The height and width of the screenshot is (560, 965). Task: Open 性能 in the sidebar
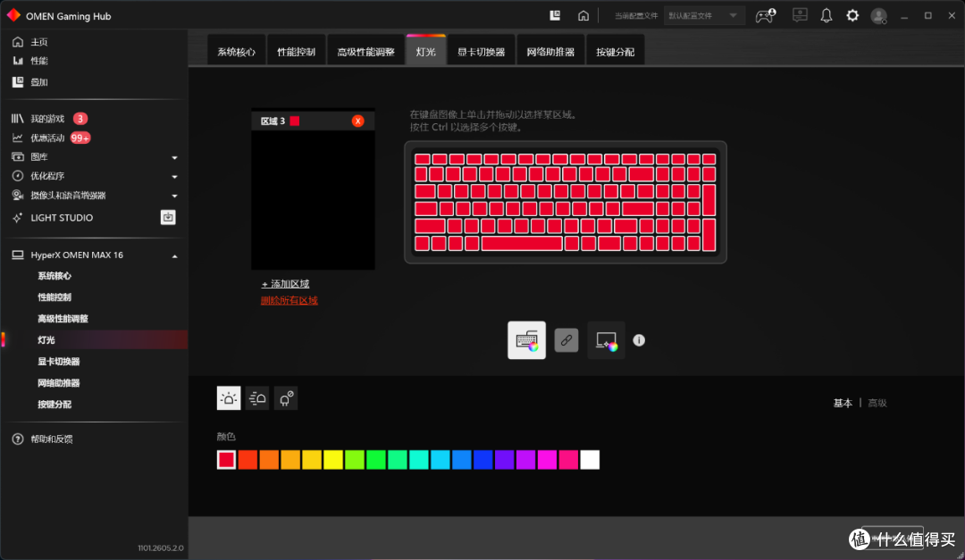[x=39, y=61]
